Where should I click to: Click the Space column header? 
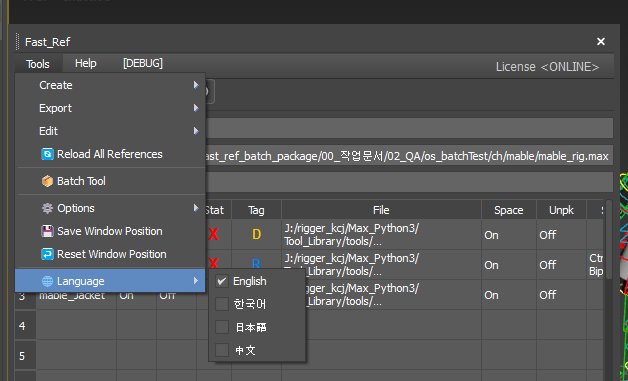tap(509, 210)
